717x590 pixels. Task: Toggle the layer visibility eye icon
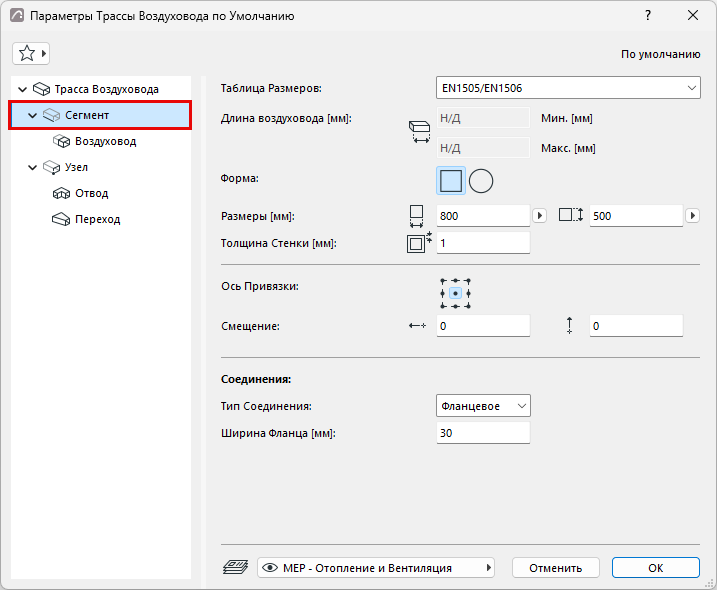coord(270,568)
